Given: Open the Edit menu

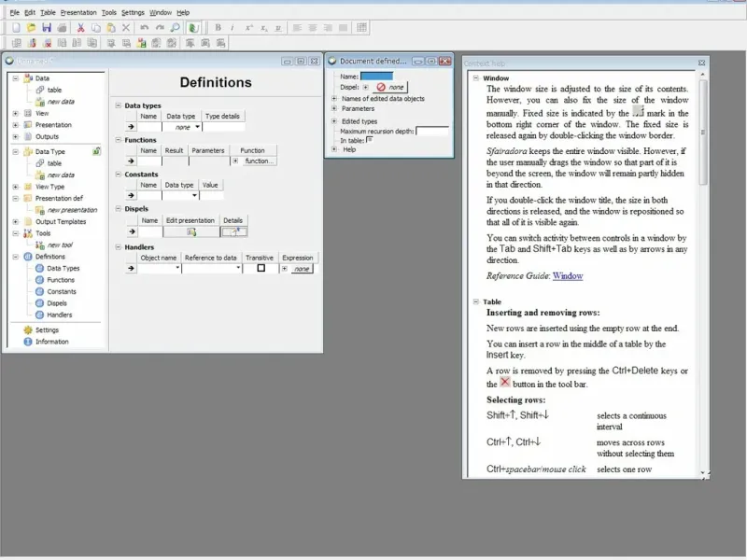Looking at the screenshot, I should [x=30, y=12].
